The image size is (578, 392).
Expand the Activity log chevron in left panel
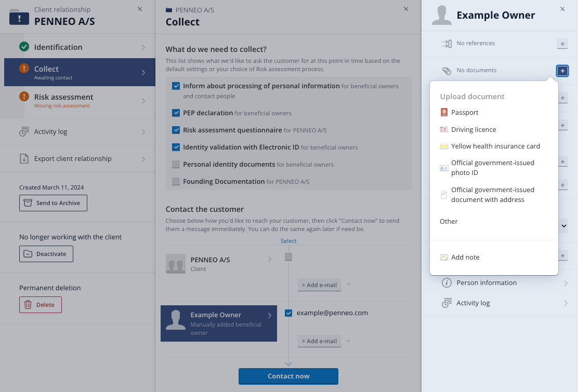tap(143, 132)
